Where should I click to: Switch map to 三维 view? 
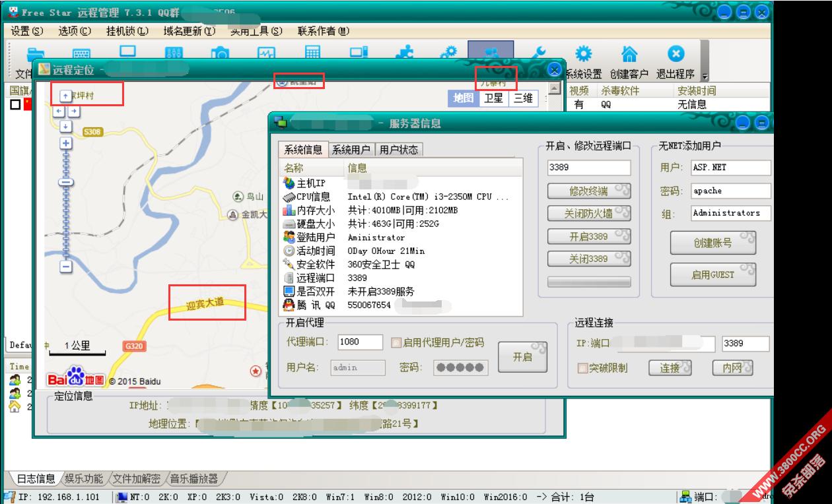[523, 98]
